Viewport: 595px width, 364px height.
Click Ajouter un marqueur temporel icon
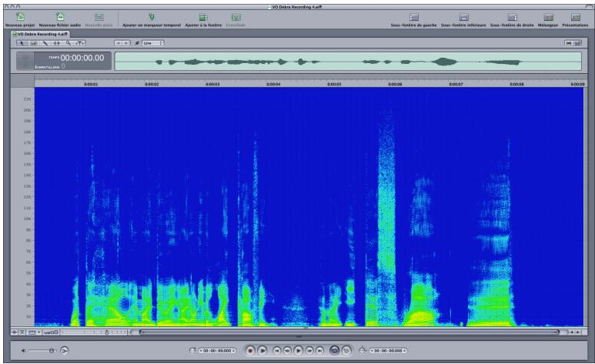(x=152, y=17)
